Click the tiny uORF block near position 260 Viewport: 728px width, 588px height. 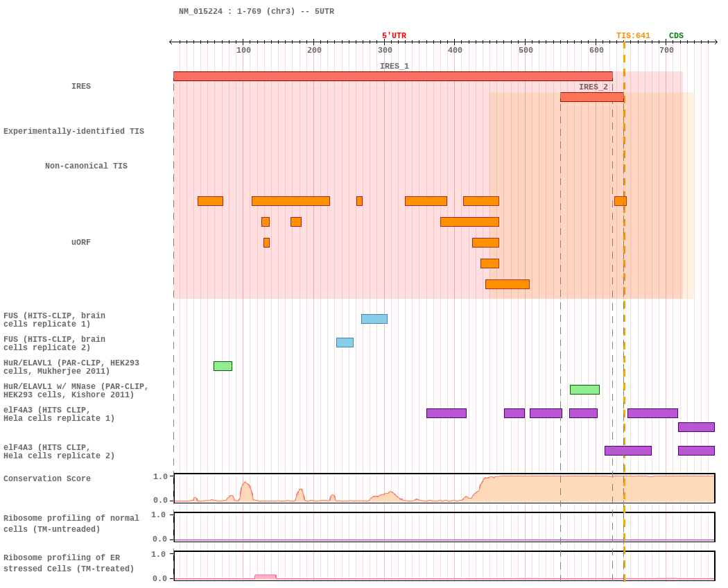(x=359, y=201)
